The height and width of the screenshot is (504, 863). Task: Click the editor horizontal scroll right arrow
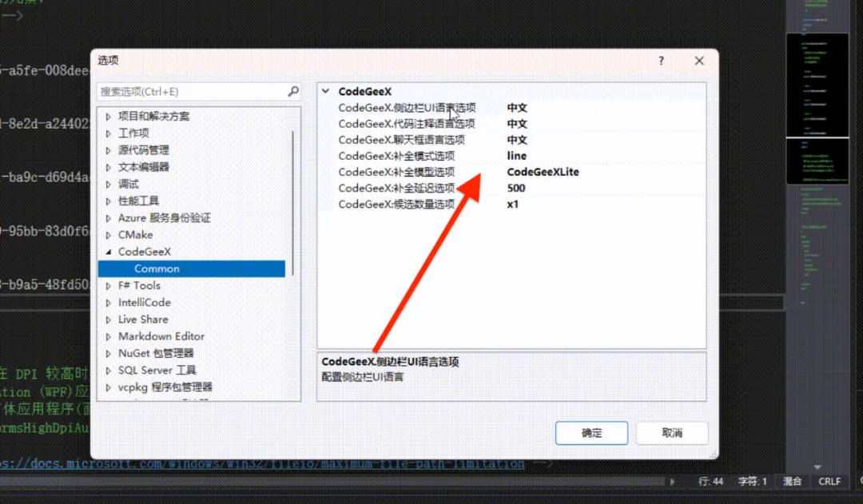point(672,482)
